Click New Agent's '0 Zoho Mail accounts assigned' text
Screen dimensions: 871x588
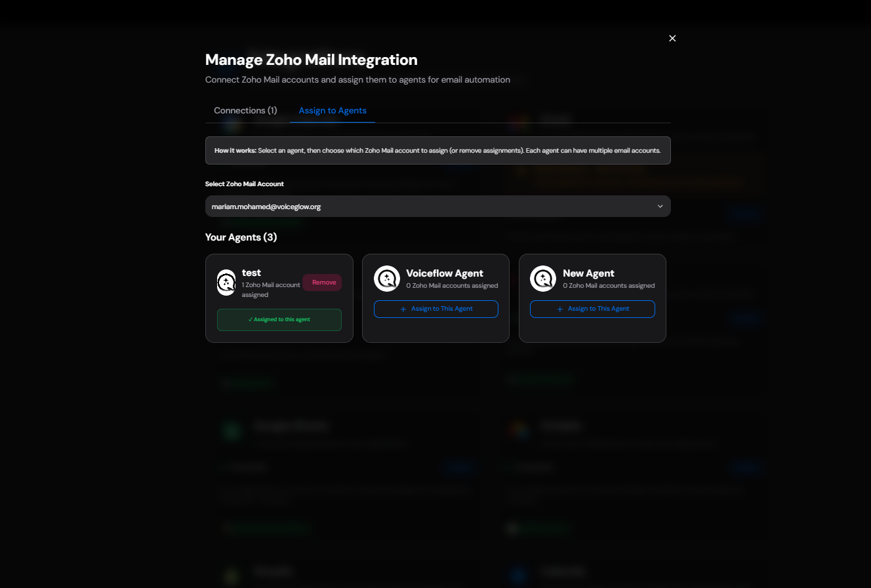tap(609, 286)
